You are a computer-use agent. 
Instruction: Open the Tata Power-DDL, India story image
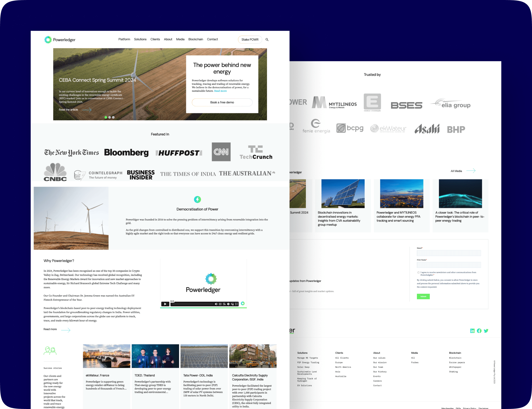tap(204, 356)
